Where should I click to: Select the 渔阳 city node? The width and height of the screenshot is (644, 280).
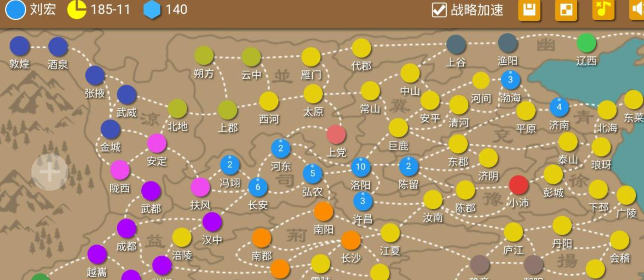pos(508,43)
